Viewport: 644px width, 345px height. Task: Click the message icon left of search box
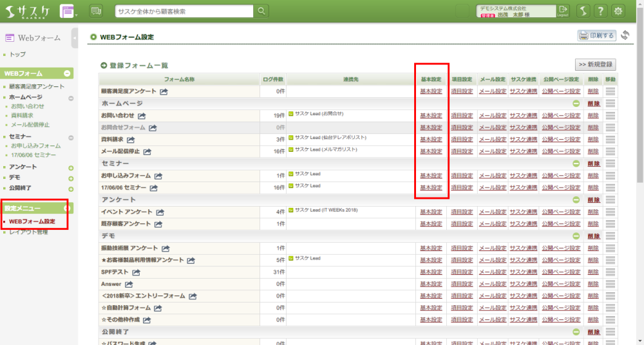click(x=96, y=11)
